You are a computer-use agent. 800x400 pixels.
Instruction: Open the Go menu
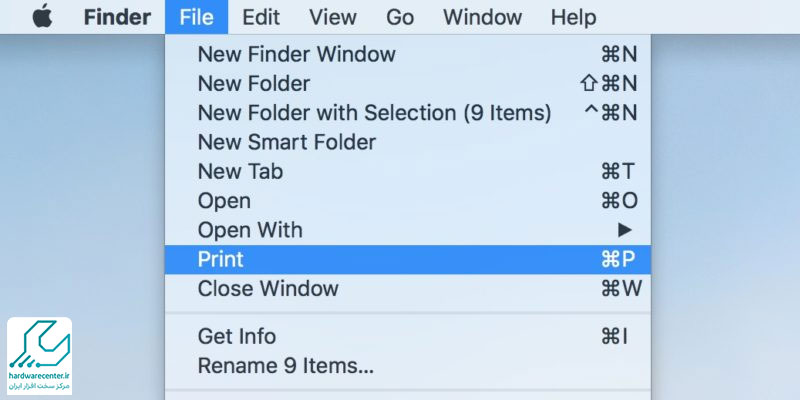click(399, 17)
